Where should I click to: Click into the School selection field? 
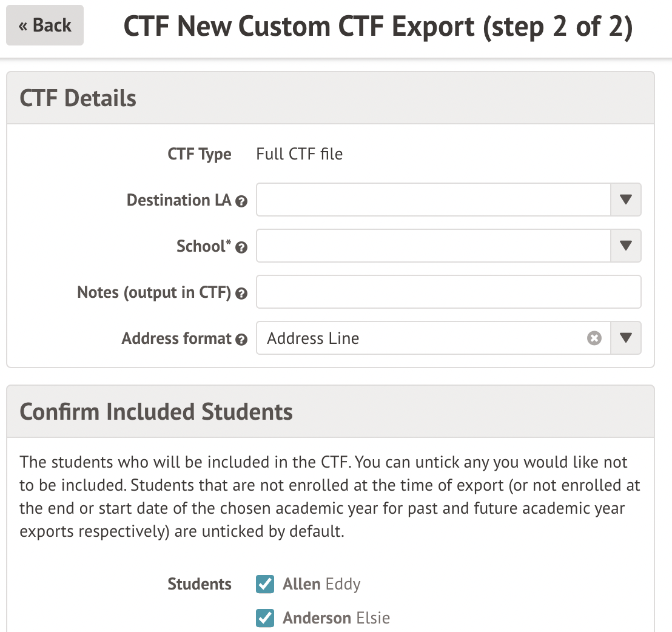tap(433, 246)
